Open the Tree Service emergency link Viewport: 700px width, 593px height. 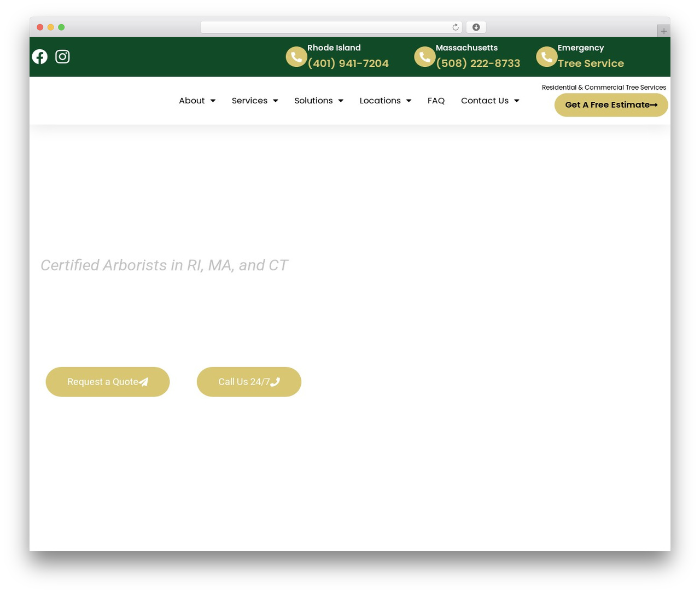pos(591,63)
